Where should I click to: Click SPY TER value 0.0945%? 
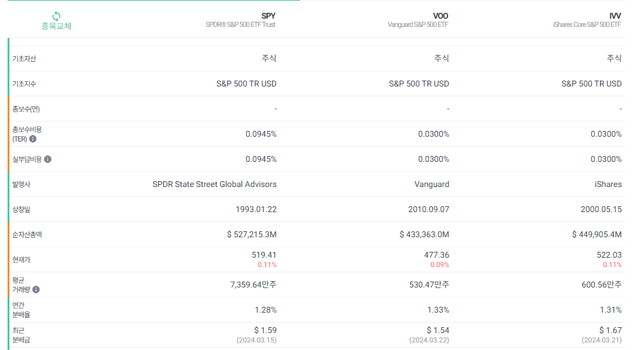261,134
